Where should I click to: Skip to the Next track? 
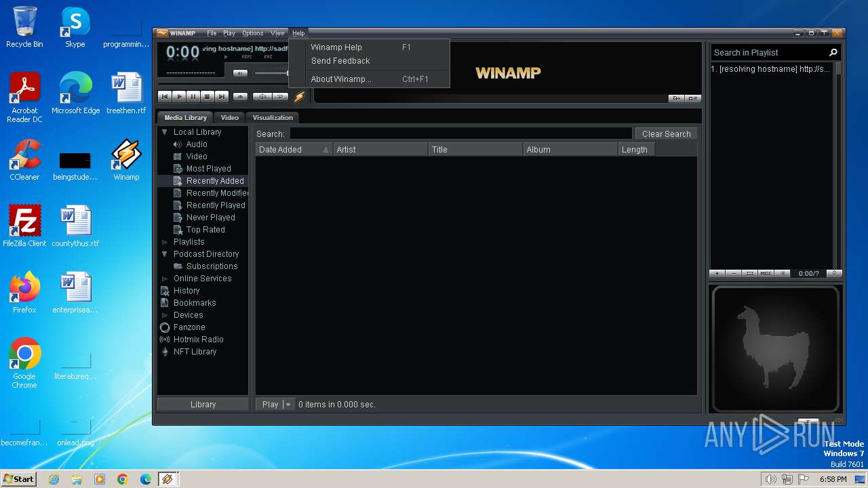(x=222, y=97)
